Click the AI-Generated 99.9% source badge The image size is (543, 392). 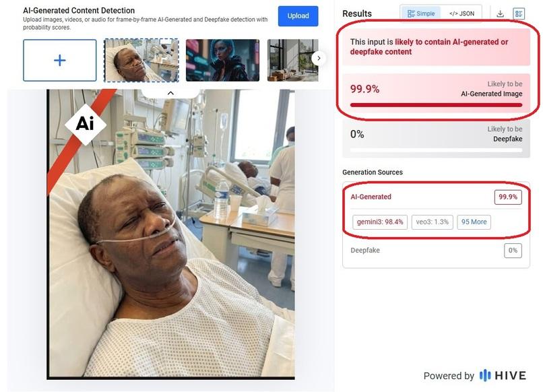[508, 197]
